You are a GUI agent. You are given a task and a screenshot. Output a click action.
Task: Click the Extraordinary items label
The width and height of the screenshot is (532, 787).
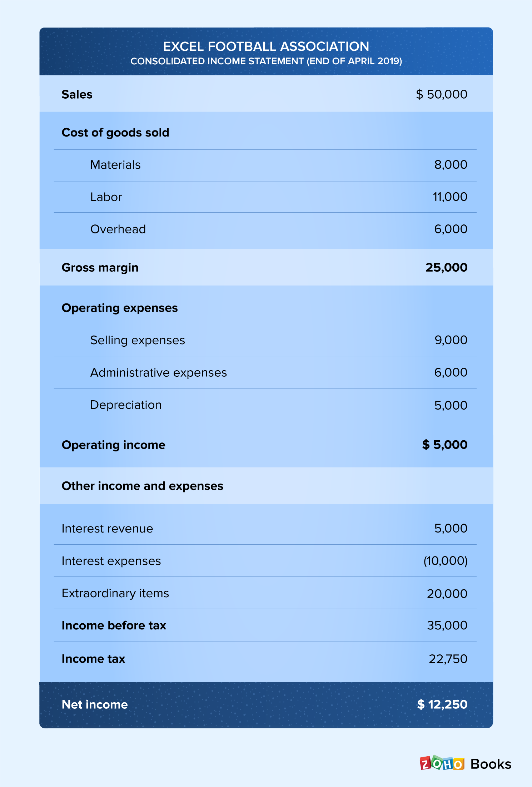(115, 593)
